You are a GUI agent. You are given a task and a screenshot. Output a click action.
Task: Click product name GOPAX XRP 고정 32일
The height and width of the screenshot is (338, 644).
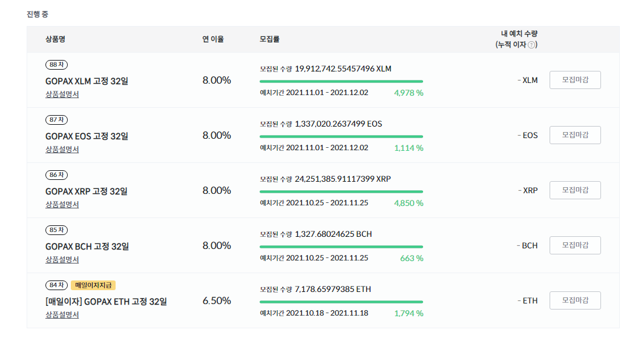(x=86, y=191)
